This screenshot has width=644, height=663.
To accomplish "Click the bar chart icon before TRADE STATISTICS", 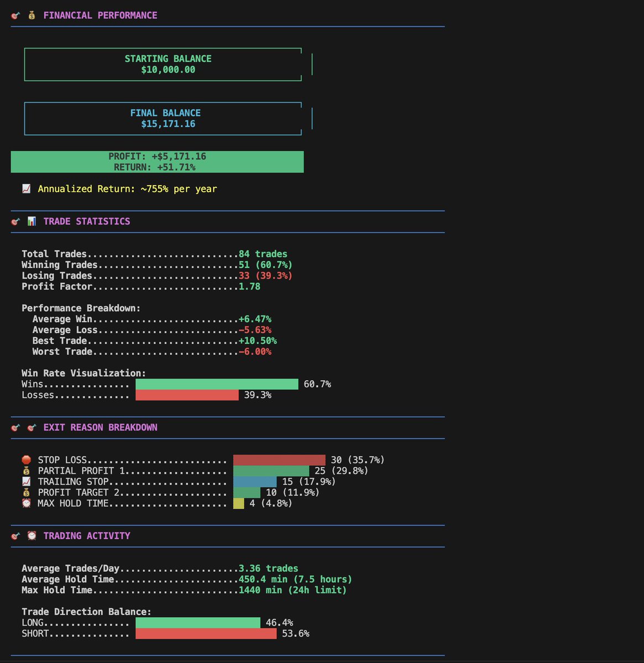I will point(32,221).
